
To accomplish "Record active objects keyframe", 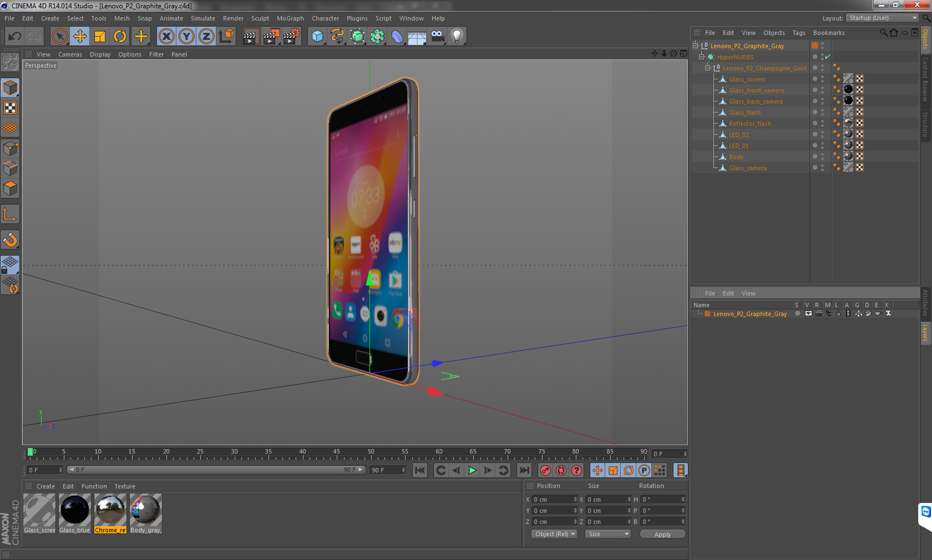I will click(546, 470).
